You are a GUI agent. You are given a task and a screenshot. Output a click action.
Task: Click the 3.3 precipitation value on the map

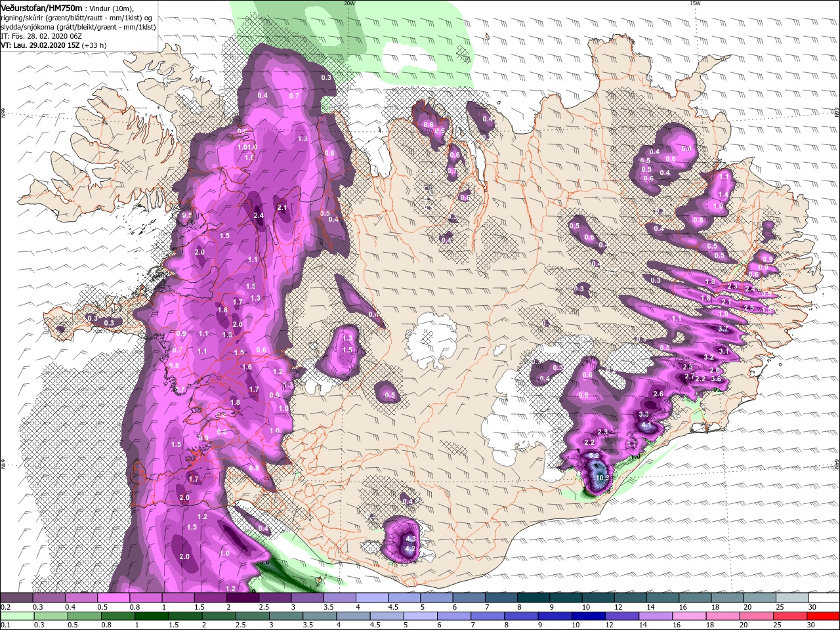[644, 414]
